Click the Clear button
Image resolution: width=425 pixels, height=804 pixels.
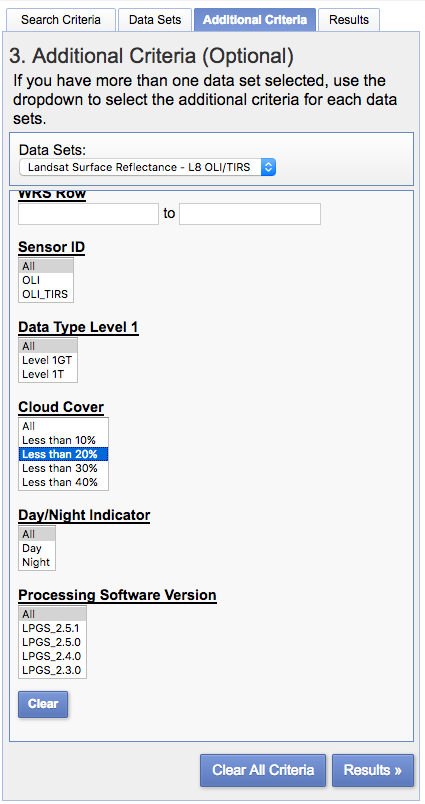(x=43, y=704)
